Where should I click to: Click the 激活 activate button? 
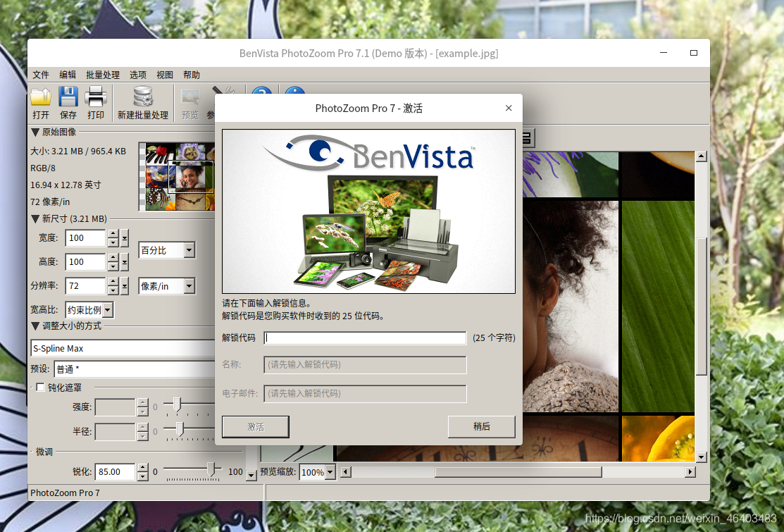[256, 427]
